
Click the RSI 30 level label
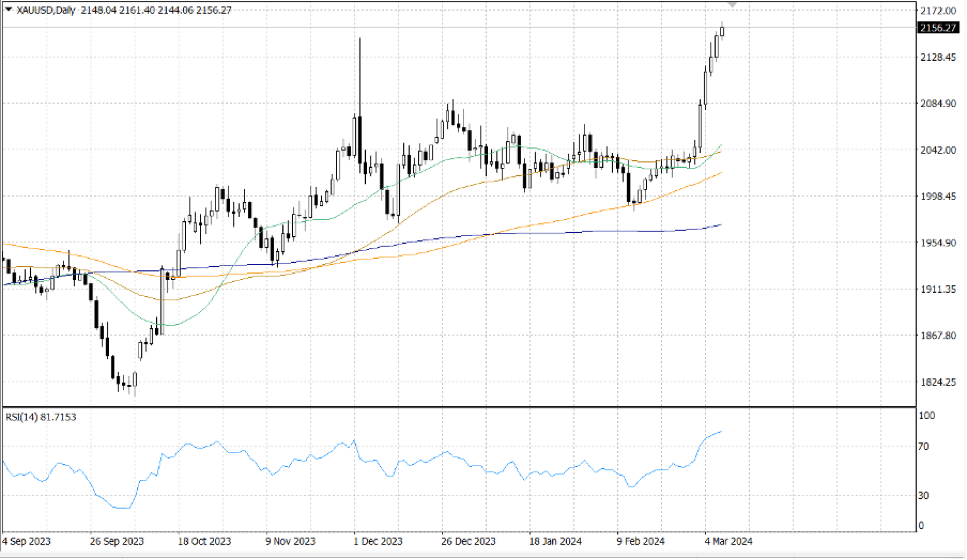tap(923, 495)
